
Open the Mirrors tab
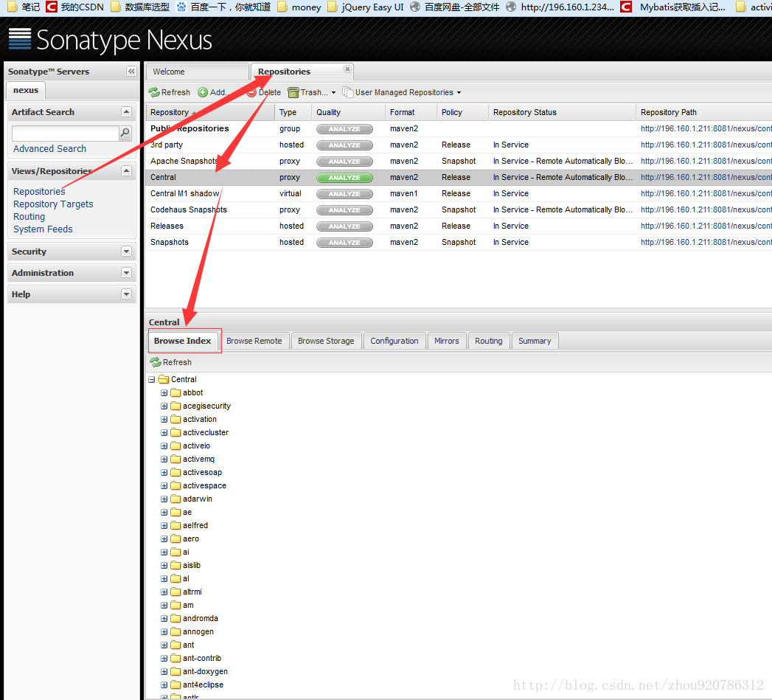point(447,341)
